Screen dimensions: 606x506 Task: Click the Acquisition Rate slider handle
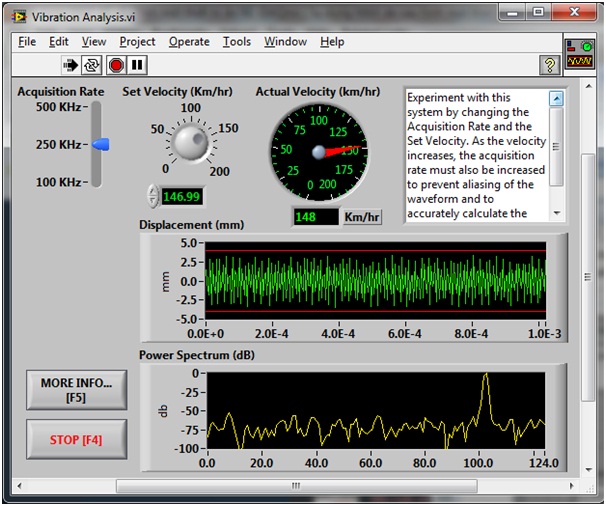(99, 145)
